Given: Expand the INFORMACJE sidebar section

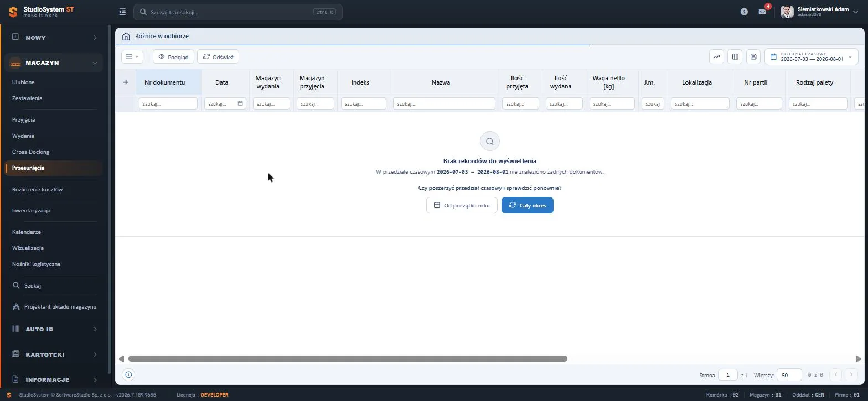Looking at the screenshot, I should tap(54, 380).
